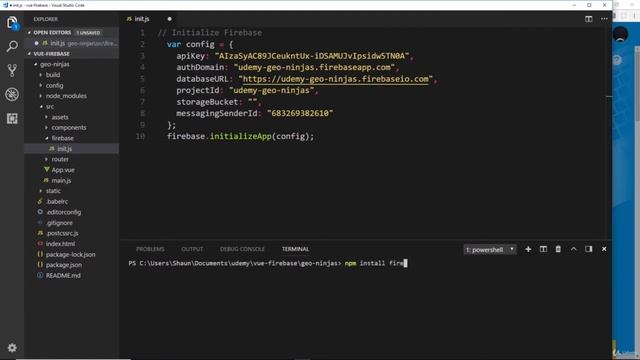
Task: Switch to the Terminal tab
Action: click(x=295, y=249)
